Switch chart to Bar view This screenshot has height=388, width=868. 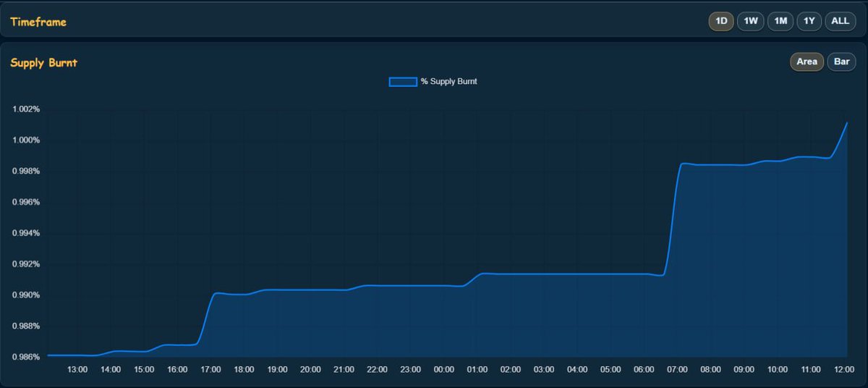pos(842,62)
